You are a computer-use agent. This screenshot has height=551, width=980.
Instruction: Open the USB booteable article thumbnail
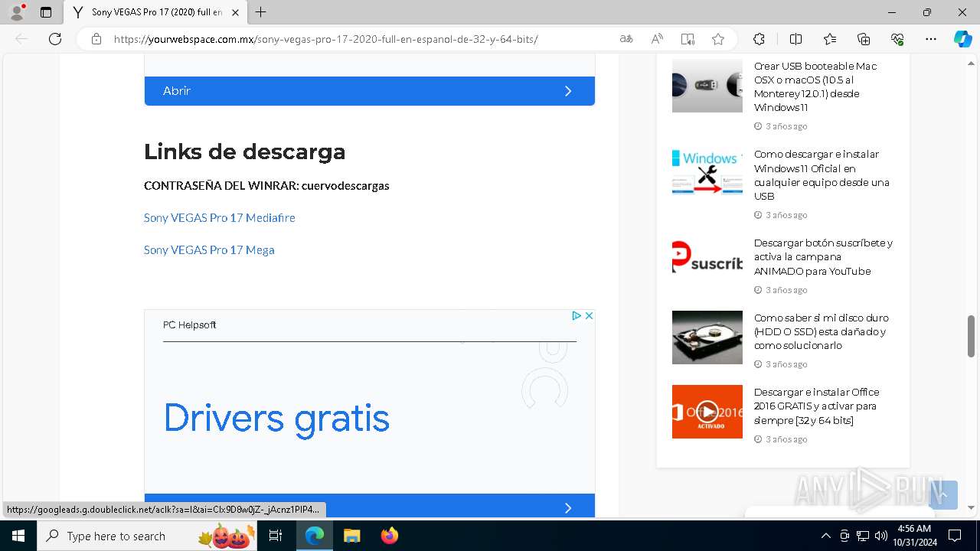(x=707, y=86)
